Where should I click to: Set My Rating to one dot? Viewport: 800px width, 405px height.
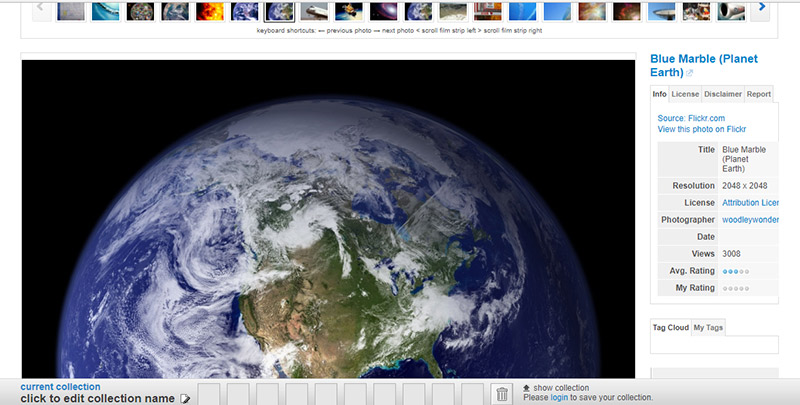(725, 289)
